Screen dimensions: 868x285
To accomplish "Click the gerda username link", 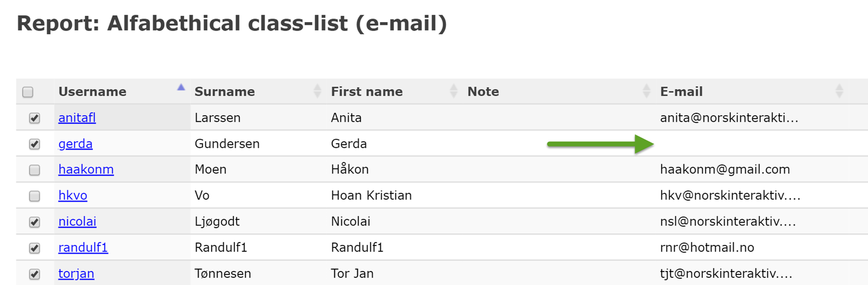I will pos(75,144).
